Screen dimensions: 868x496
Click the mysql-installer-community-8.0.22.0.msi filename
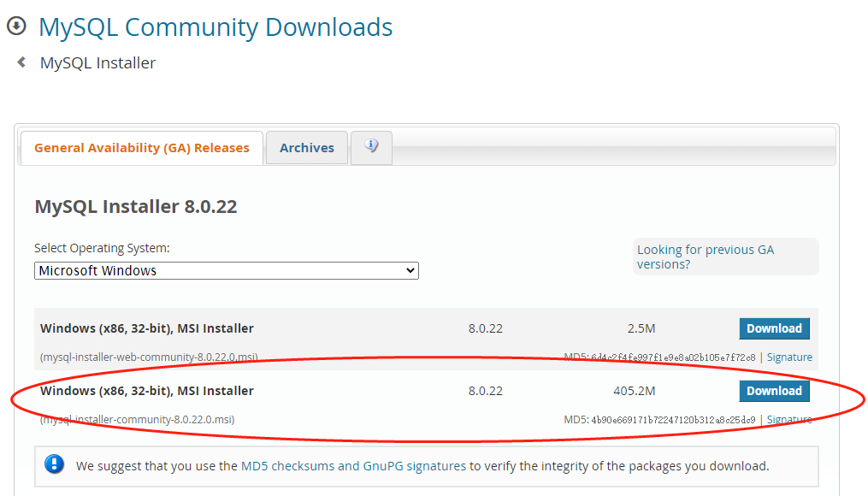(x=138, y=420)
